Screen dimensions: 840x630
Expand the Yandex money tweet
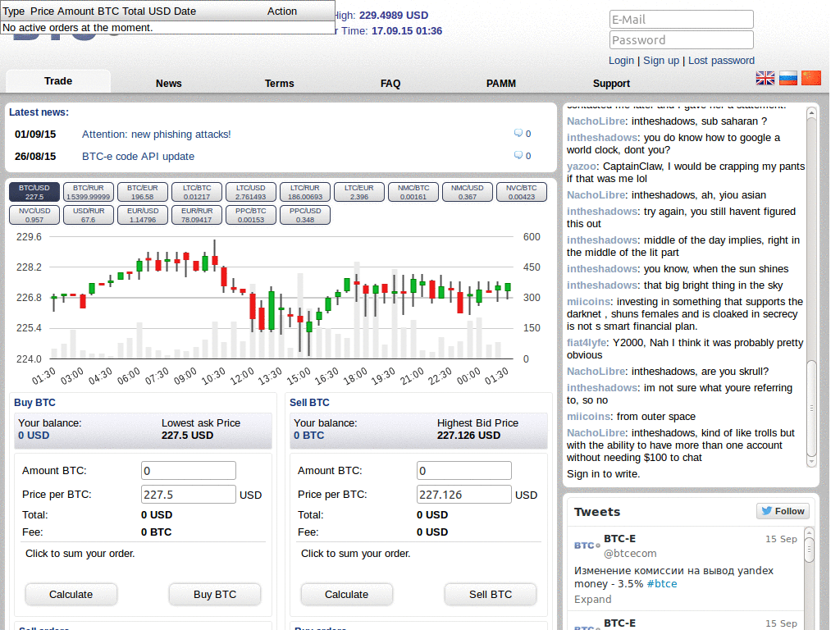click(592, 599)
